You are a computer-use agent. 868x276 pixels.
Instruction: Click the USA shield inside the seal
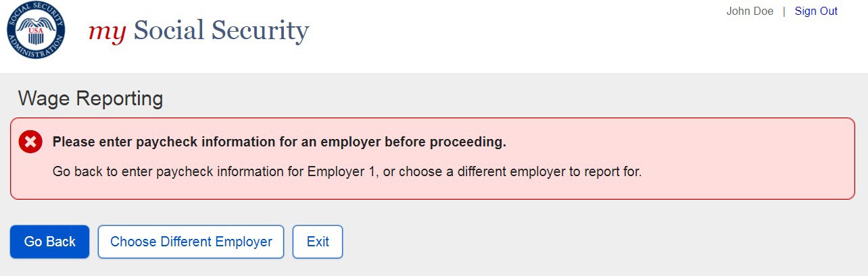coord(36,31)
